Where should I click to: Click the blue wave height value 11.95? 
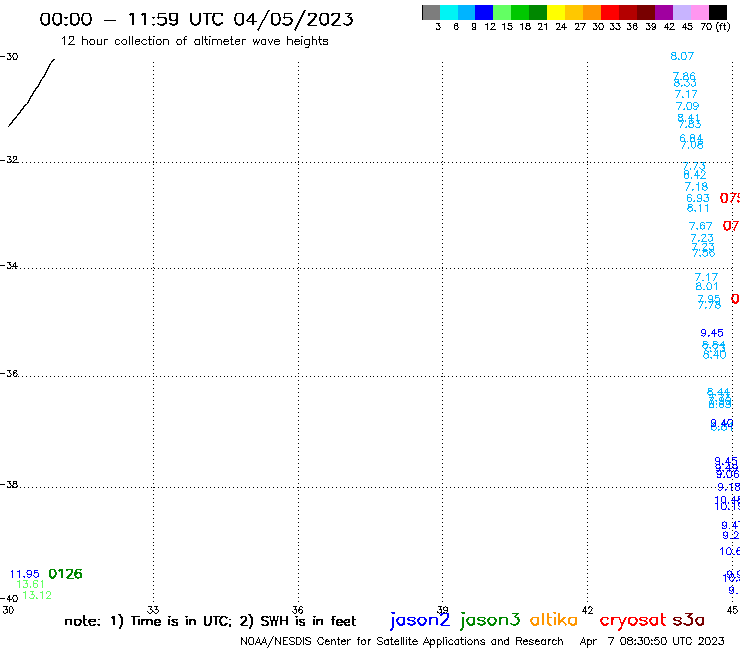(25, 574)
